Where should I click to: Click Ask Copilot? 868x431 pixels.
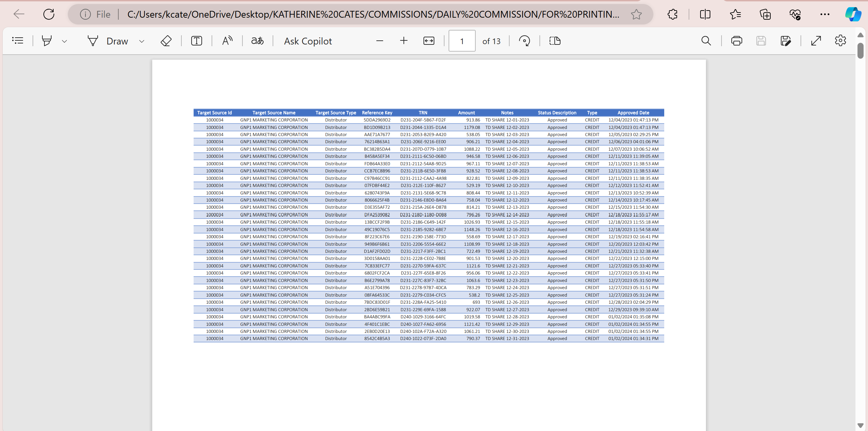(308, 41)
